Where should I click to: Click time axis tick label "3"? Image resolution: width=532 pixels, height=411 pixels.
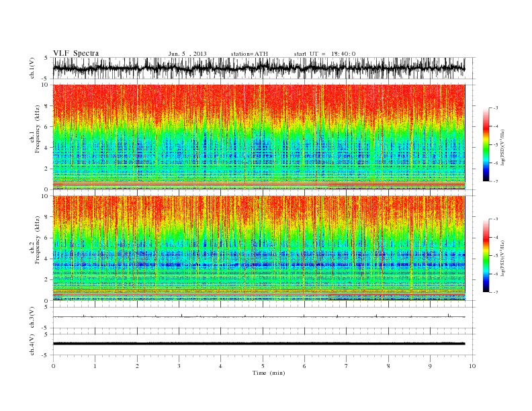pyautogui.click(x=179, y=366)
